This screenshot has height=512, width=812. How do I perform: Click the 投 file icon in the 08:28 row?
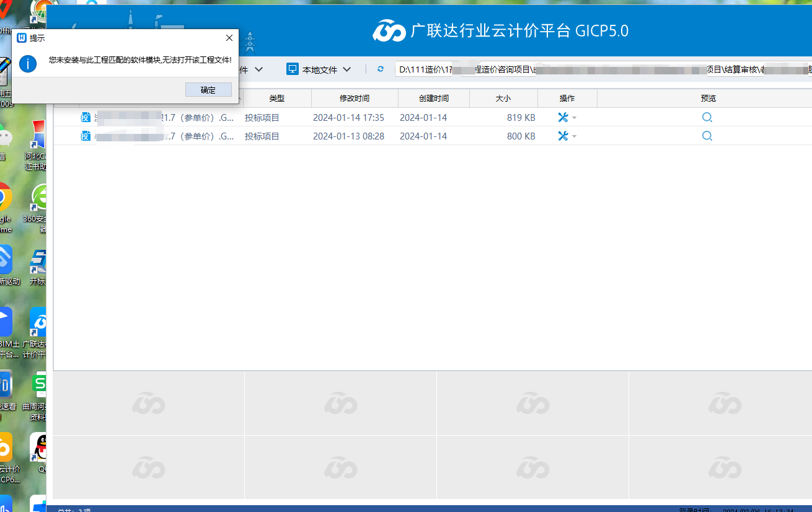pos(86,136)
